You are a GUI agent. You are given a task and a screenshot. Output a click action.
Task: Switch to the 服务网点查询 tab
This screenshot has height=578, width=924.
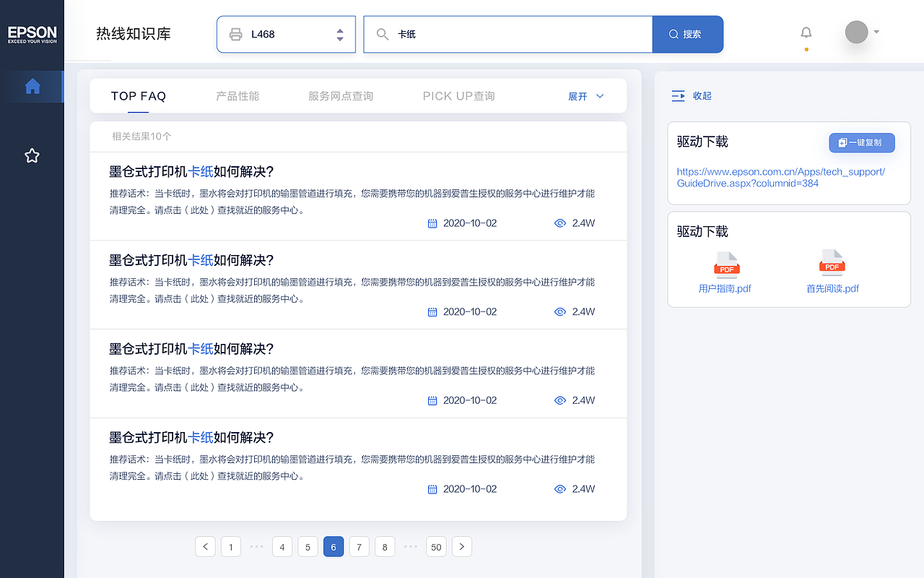point(341,96)
